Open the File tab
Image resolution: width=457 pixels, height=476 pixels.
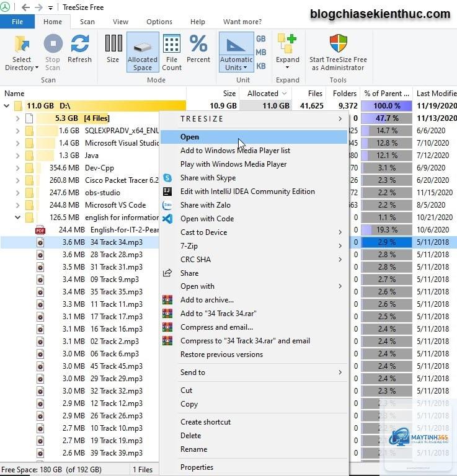[17, 22]
